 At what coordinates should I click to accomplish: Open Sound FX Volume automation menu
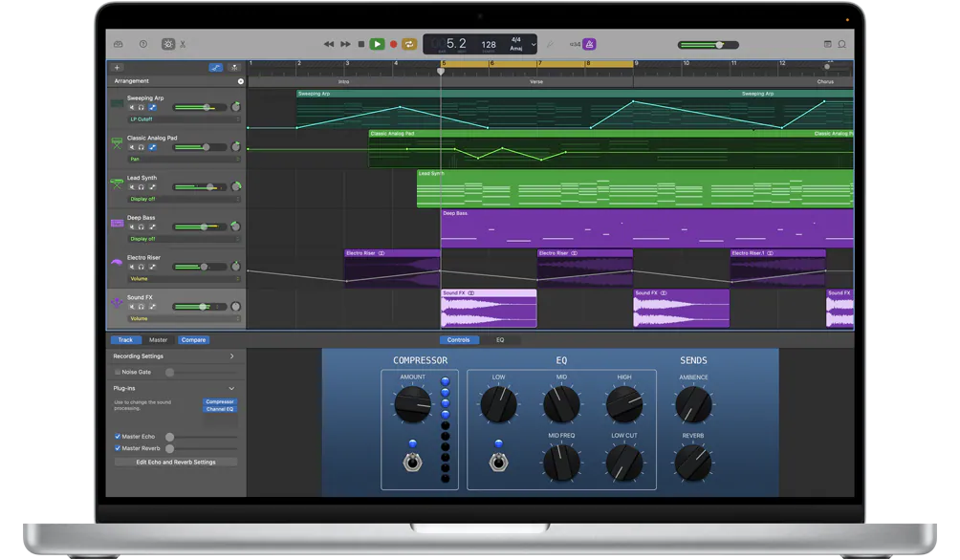click(x=184, y=318)
